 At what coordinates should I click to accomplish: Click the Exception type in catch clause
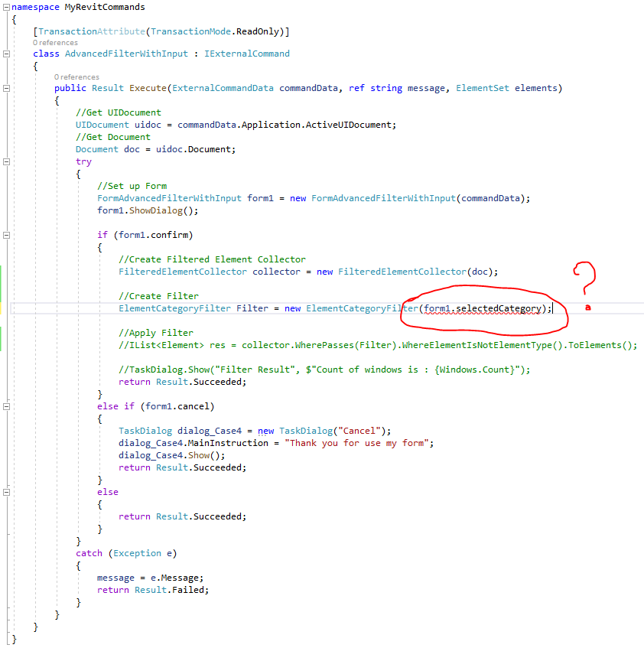[137, 553]
